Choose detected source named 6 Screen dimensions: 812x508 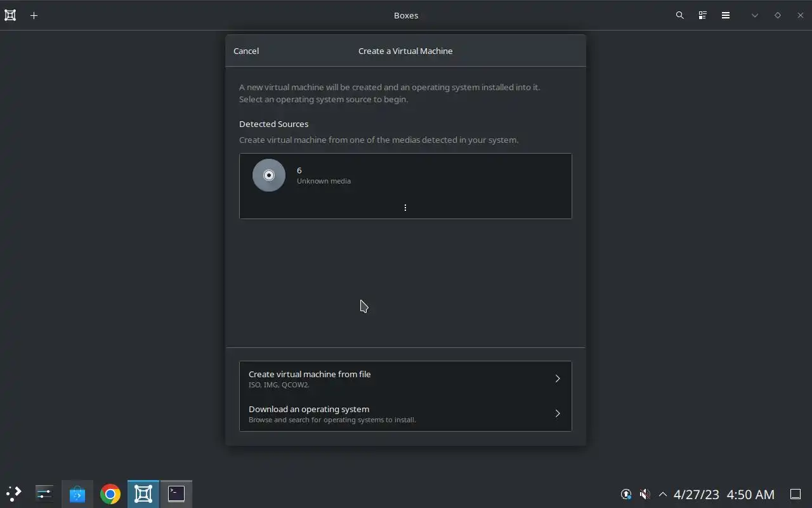405,176
